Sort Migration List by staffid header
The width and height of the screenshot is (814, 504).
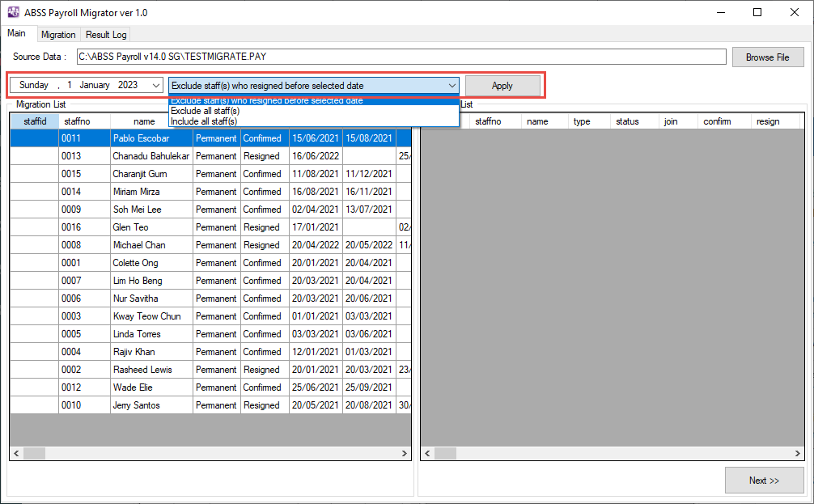pos(35,121)
